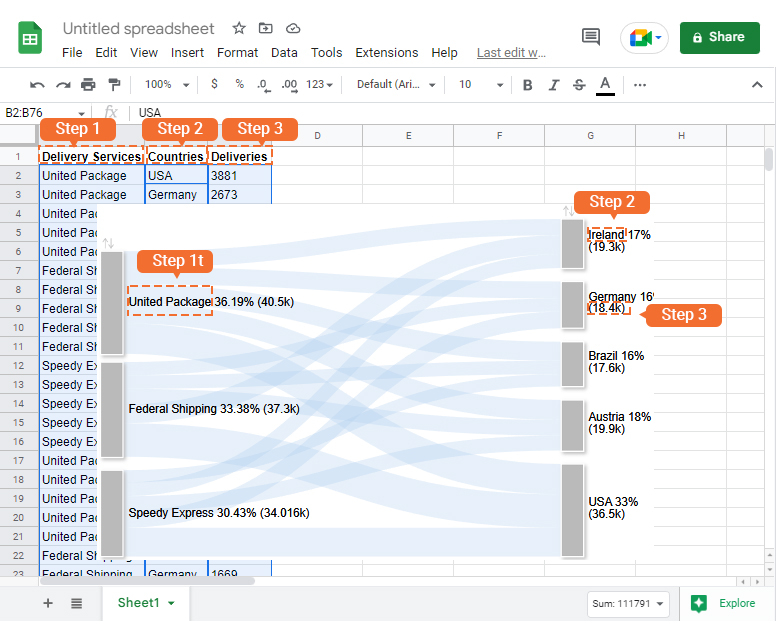Open the View menu

(144, 52)
